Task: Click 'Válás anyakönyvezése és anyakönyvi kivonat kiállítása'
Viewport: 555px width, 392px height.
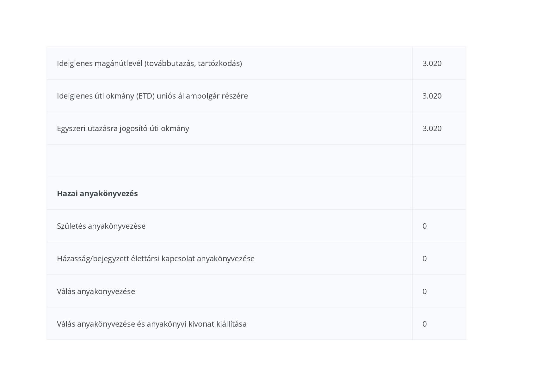Action: [151, 324]
